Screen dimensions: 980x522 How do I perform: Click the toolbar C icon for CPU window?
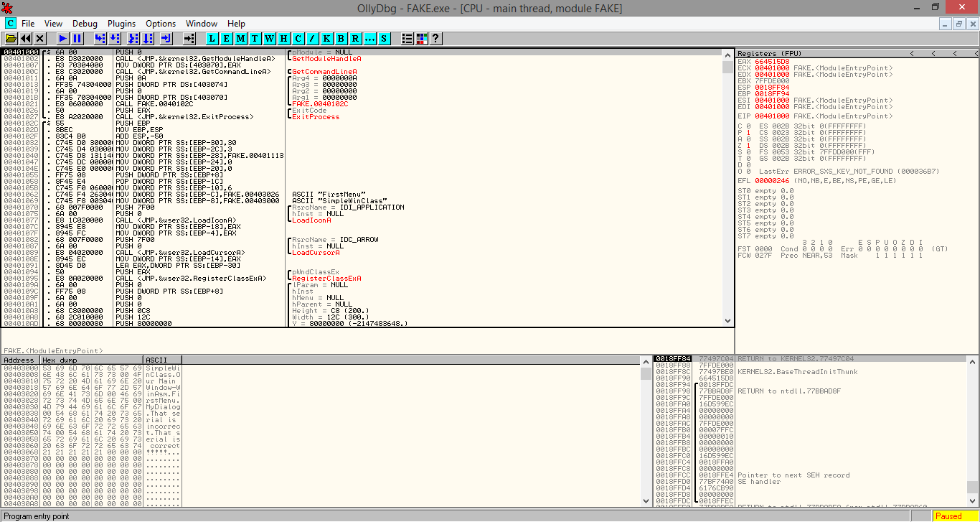(298, 38)
